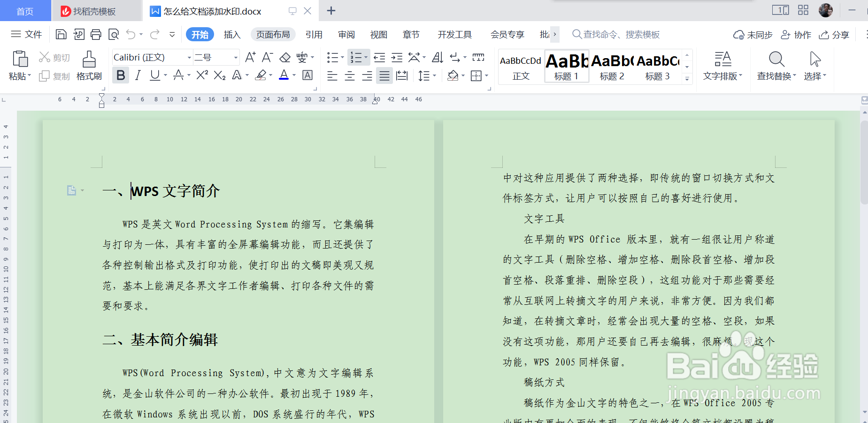Copy the selection with 复制

coord(54,76)
